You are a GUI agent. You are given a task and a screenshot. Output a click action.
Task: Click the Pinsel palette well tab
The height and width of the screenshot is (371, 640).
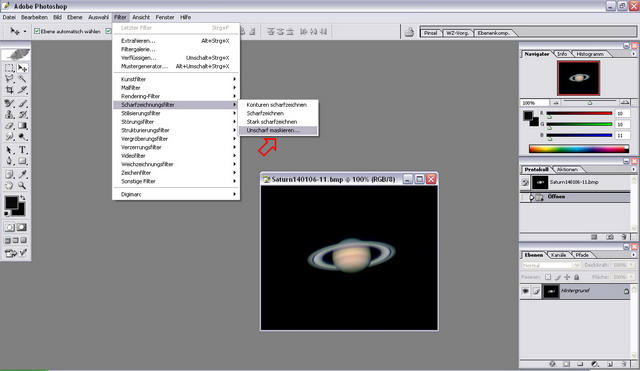tap(431, 33)
